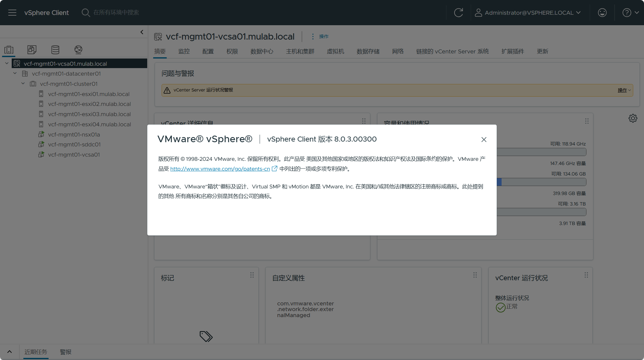Switch to the 配置 tab
The width and height of the screenshot is (644, 360).
pos(208,51)
